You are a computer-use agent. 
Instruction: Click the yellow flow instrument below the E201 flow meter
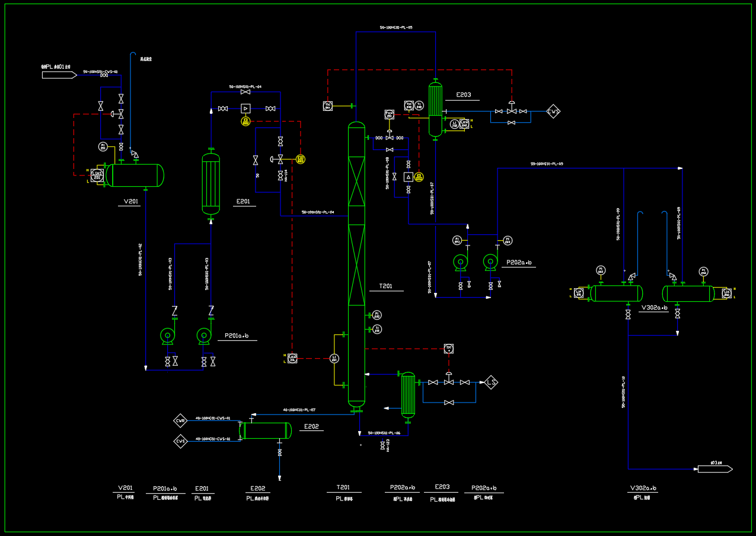coord(245,122)
